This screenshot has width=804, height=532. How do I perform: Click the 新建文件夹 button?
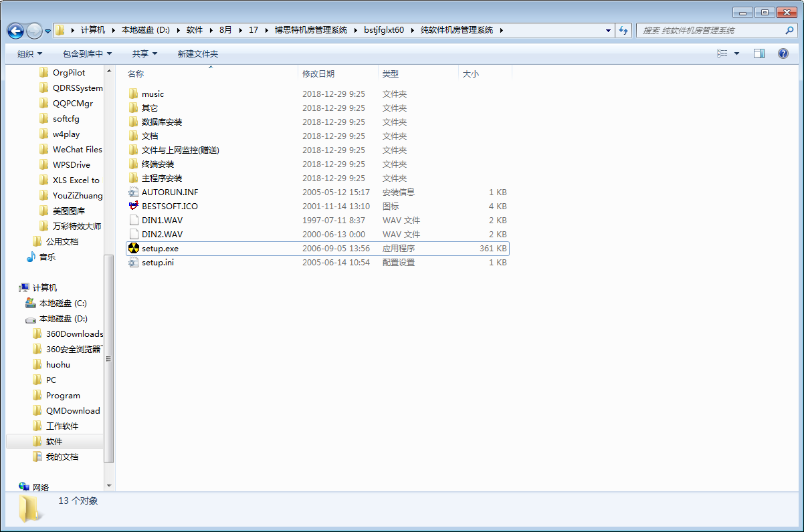coord(198,53)
